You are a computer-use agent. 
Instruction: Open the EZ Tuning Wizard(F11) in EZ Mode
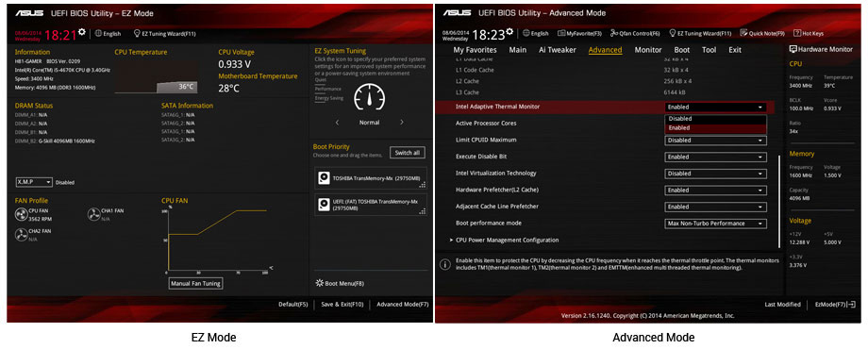165,34
